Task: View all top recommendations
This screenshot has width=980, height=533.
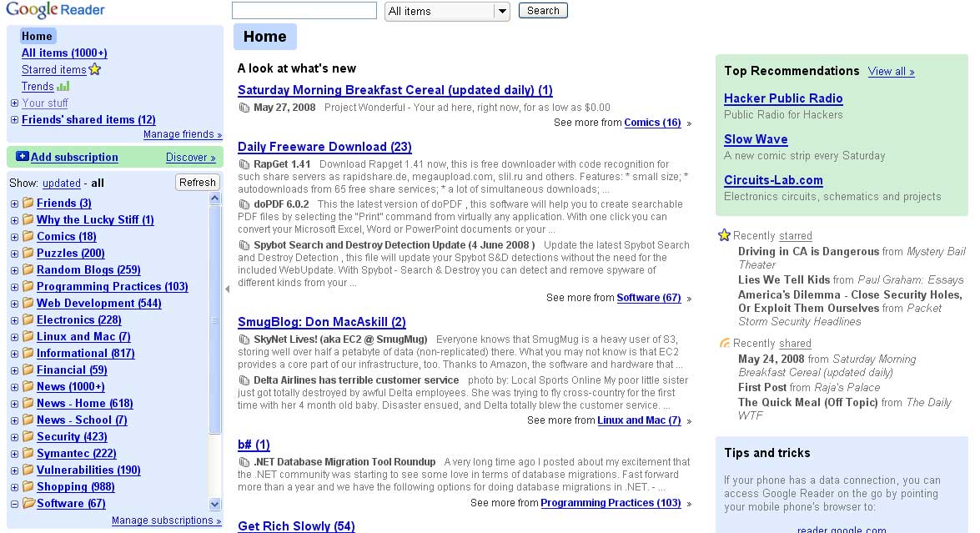Action: (x=892, y=71)
